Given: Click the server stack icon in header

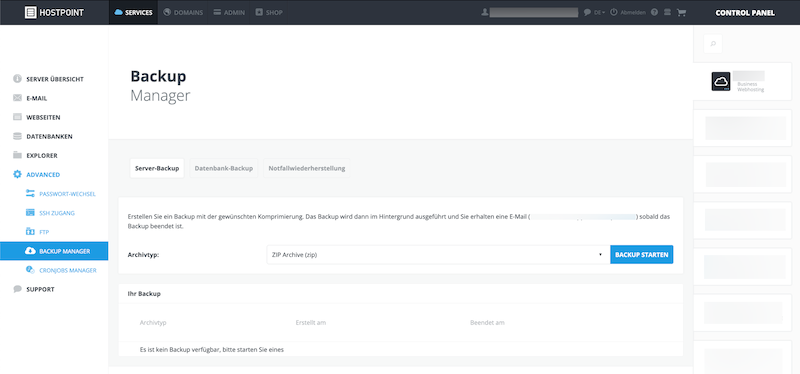Looking at the screenshot, I should click(667, 12).
